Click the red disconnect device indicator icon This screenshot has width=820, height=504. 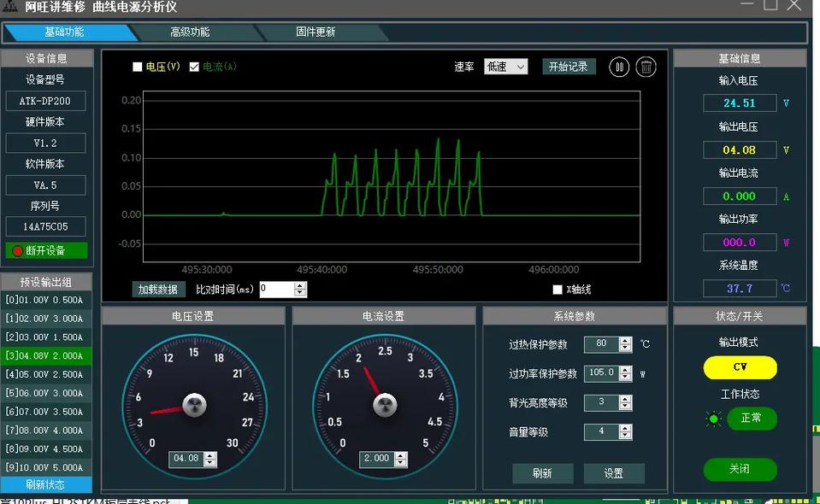(17, 251)
